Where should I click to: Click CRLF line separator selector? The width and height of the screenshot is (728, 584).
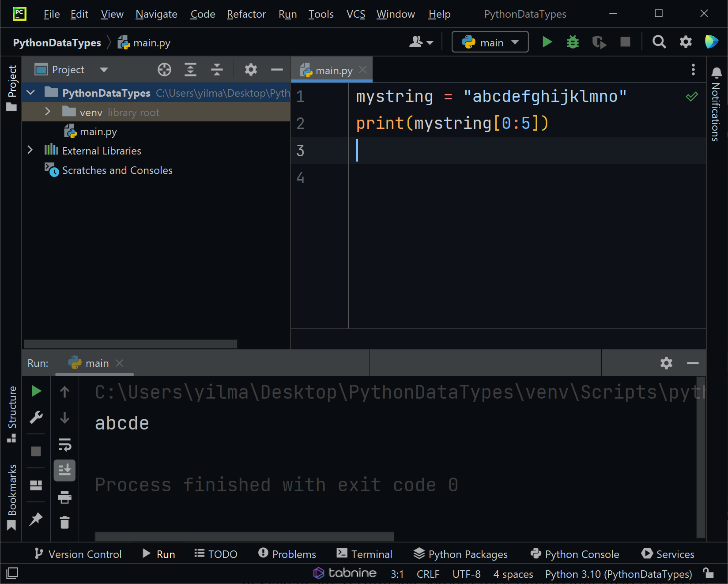(428, 574)
